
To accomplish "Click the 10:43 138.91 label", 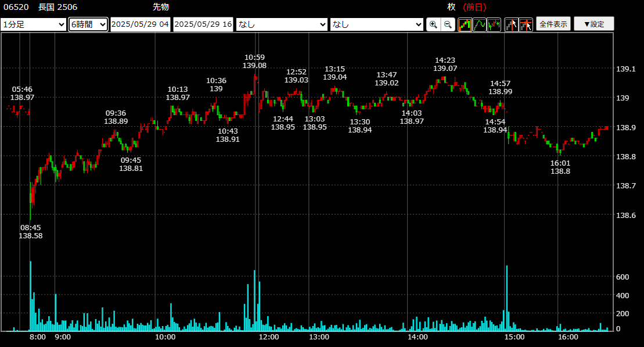I will (228, 135).
